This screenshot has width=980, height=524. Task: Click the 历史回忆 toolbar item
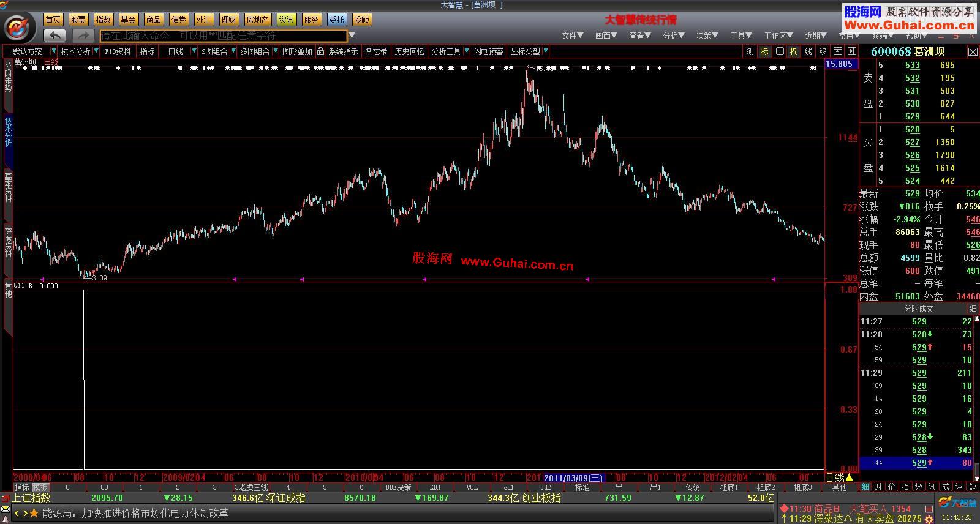pos(409,51)
